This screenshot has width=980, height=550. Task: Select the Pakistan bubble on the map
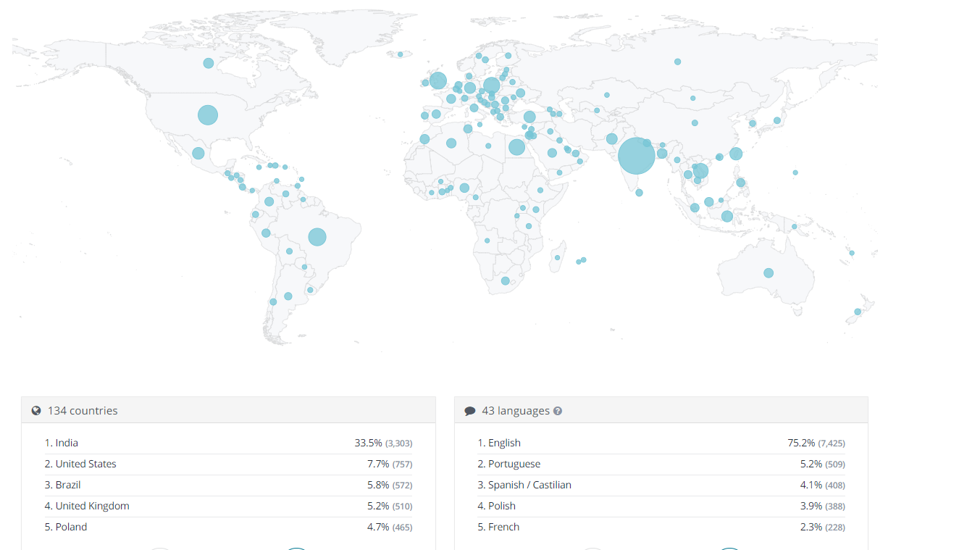pos(611,138)
